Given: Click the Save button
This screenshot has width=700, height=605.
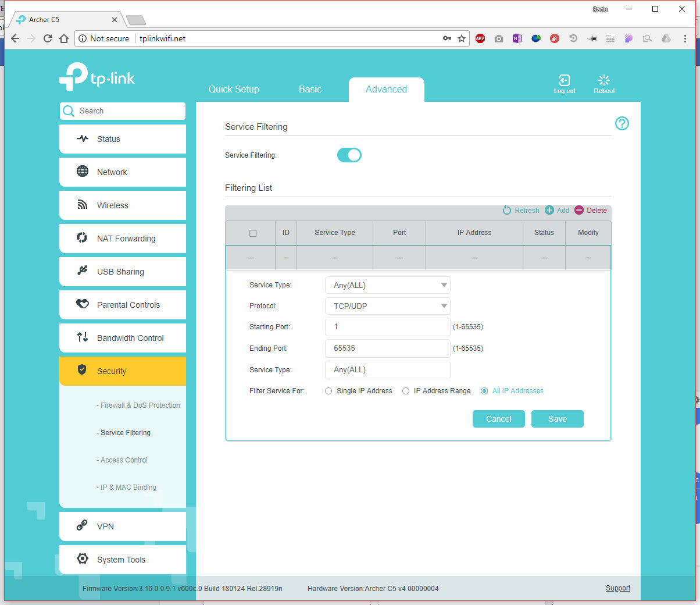Looking at the screenshot, I should pyautogui.click(x=558, y=419).
